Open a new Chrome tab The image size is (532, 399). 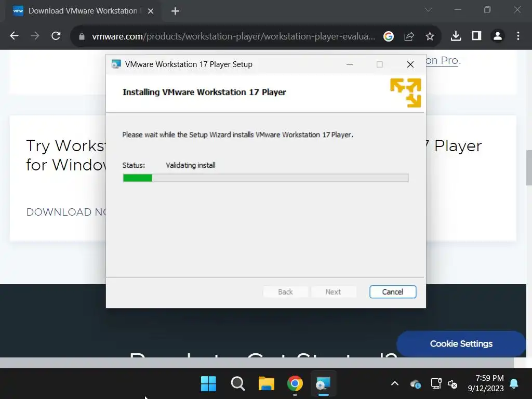[x=175, y=11]
